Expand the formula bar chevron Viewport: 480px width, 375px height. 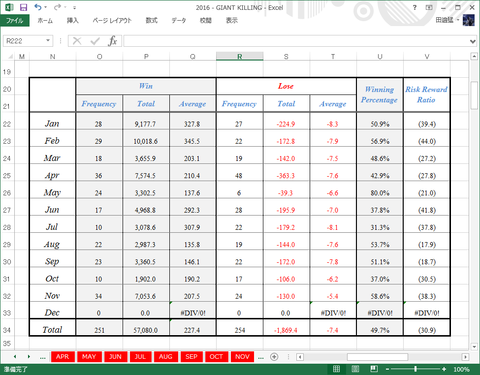pos(473,41)
